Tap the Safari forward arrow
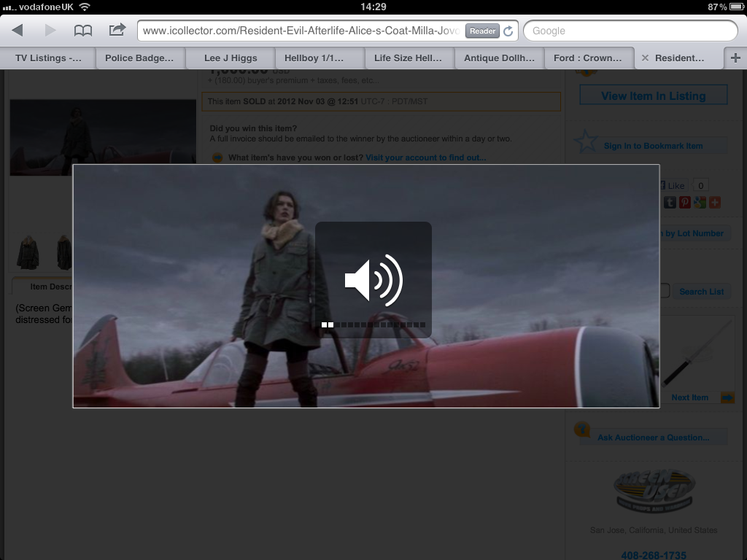The height and width of the screenshot is (560, 747). tap(50, 31)
